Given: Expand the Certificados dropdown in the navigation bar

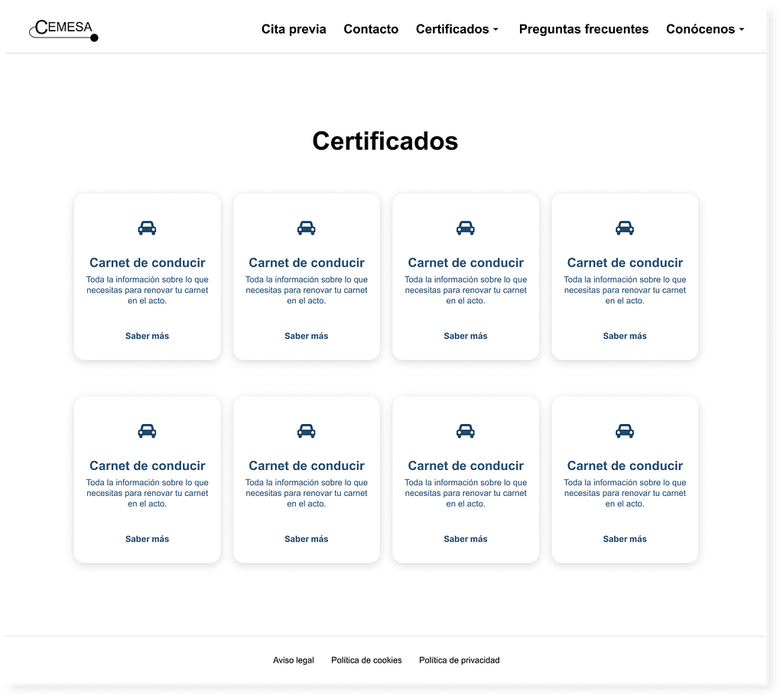Looking at the screenshot, I should click(x=457, y=29).
